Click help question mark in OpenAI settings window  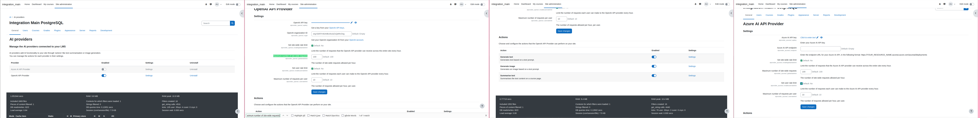[x=482, y=106]
